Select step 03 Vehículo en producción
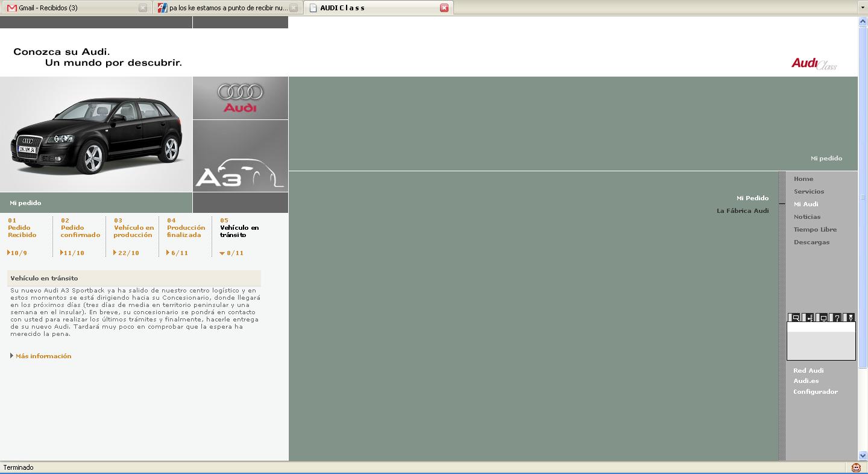Image resolution: width=868 pixels, height=474 pixels. pos(134,228)
